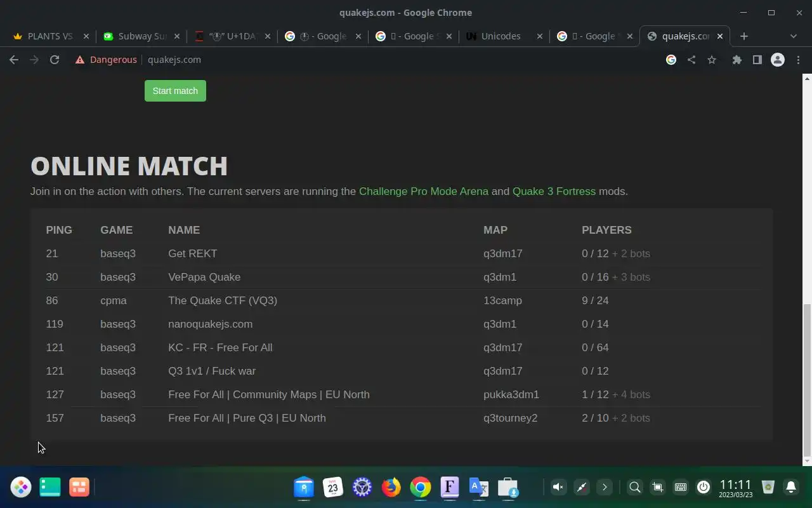Open Chrome three-dot menu
Screen dimensions: 812x508
(x=798, y=60)
